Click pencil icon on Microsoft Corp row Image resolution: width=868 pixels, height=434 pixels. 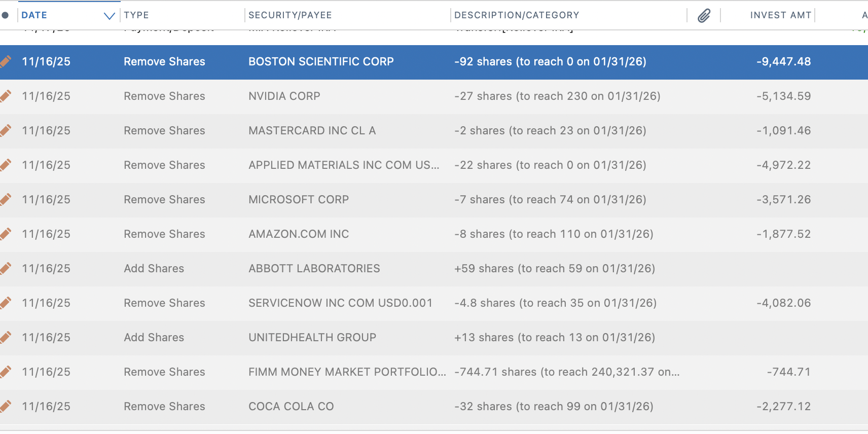(x=6, y=200)
